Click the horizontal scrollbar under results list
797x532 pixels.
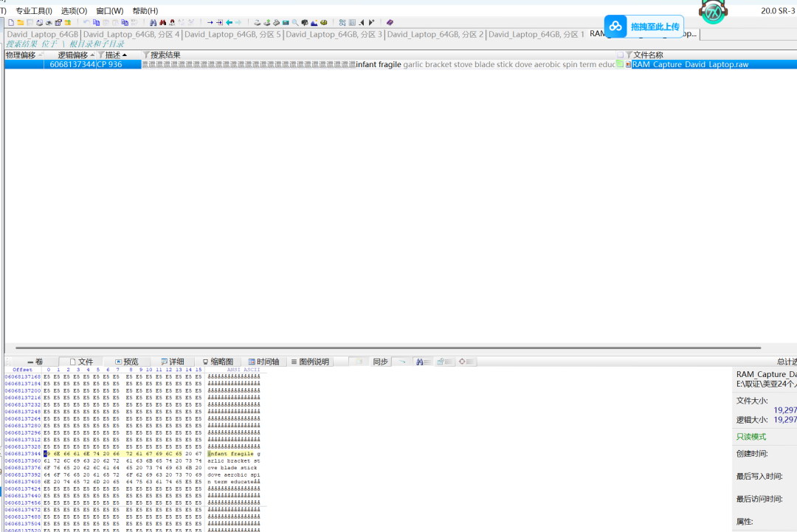(388, 348)
